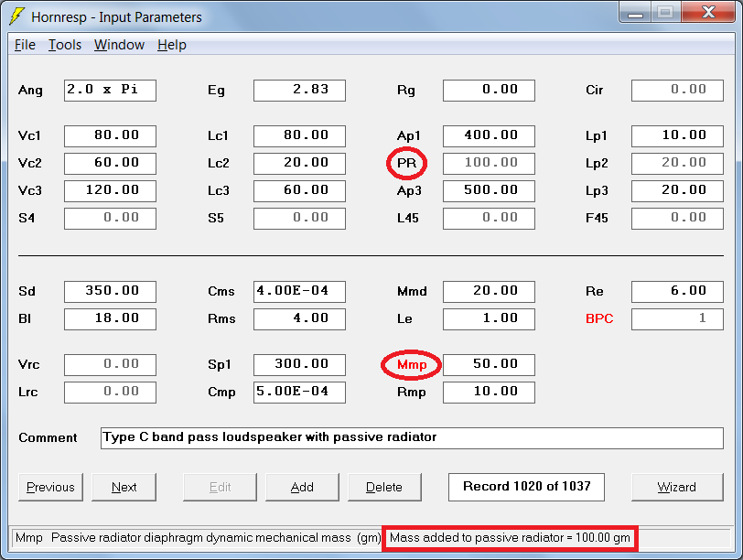
Task: Select the Sp1 value field
Action: tap(299, 365)
